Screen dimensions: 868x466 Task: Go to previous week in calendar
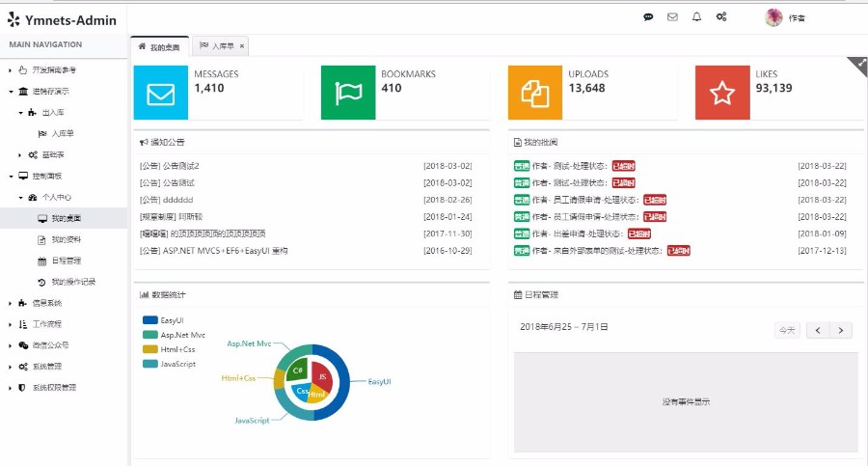coord(818,330)
